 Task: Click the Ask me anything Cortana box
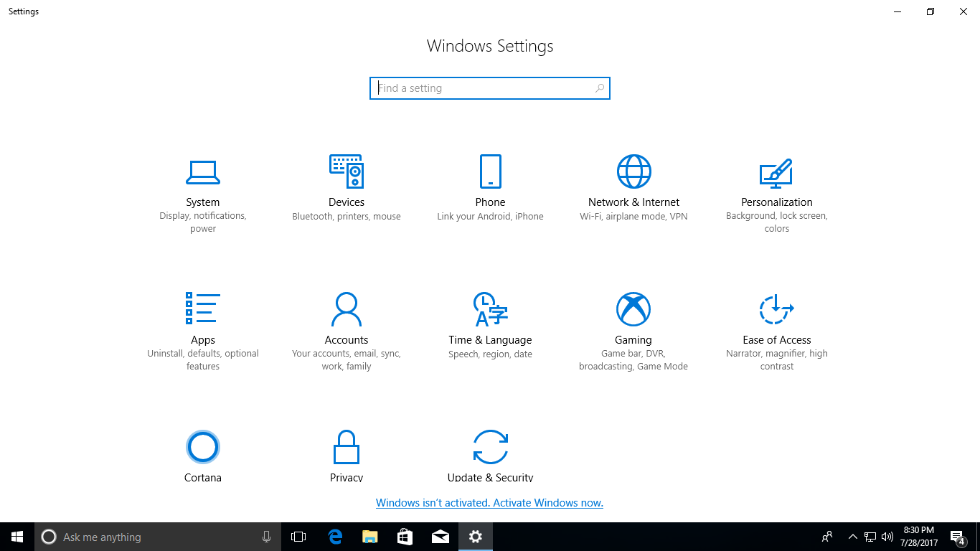pos(158,537)
